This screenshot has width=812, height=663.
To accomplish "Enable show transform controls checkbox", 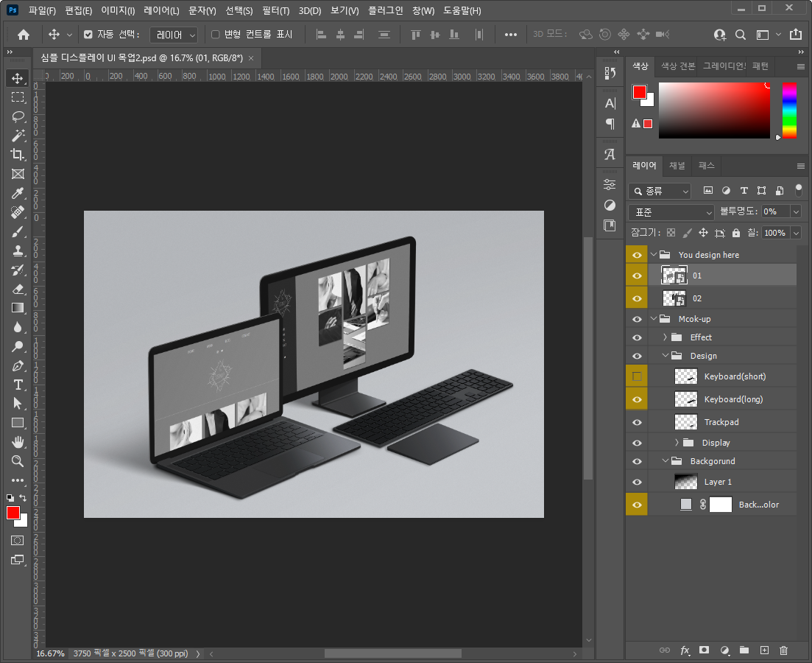I will point(216,34).
